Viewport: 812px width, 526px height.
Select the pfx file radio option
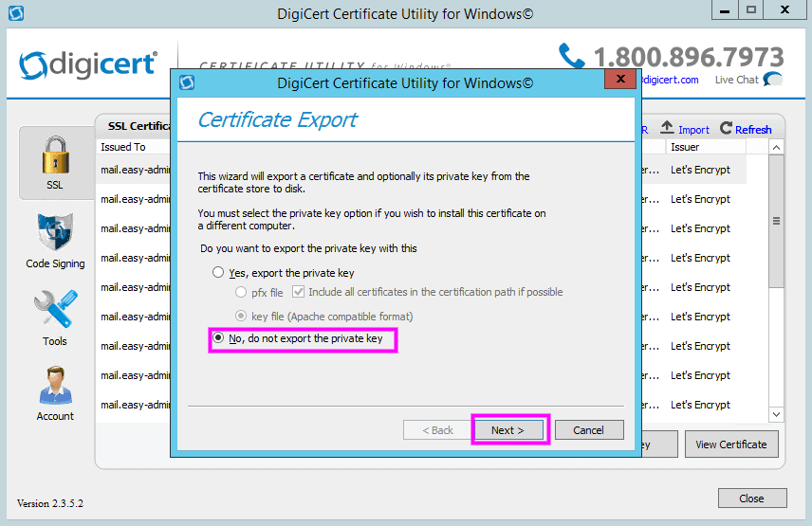[x=241, y=292]
